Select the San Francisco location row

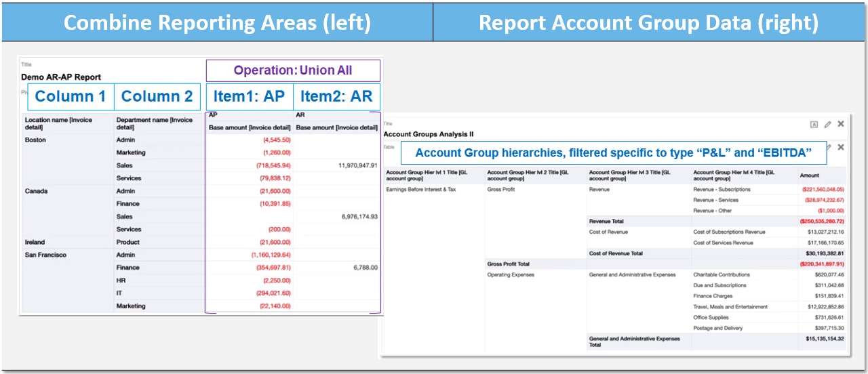(x=45, y=255)
